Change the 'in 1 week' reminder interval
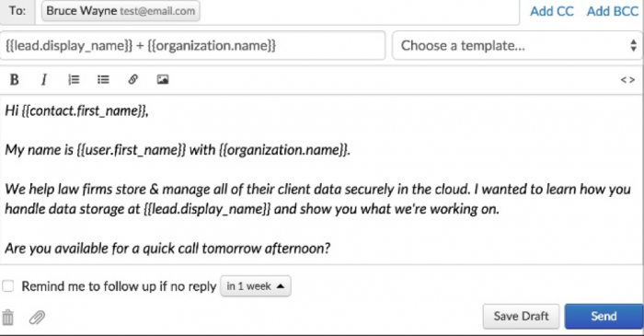Viewport: 644px width, 336px height. (x=256, y=286)
